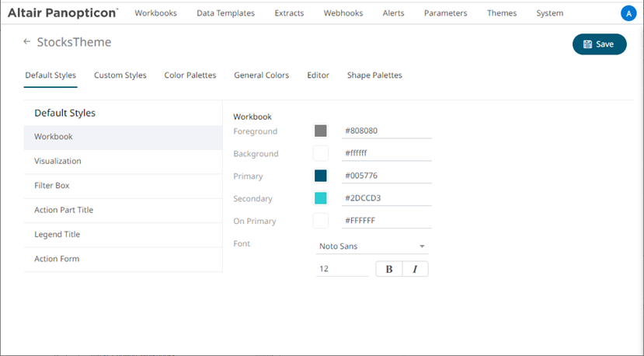Click the Primary dark teal swatch
This screenshot has height=356, width=644.
click(321, 176)
